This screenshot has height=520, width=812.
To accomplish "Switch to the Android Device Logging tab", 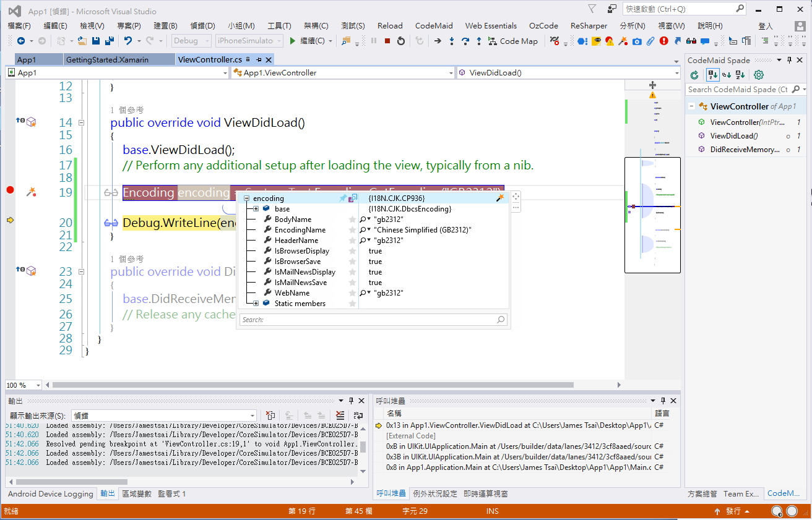I will click(x=50, y=494).
